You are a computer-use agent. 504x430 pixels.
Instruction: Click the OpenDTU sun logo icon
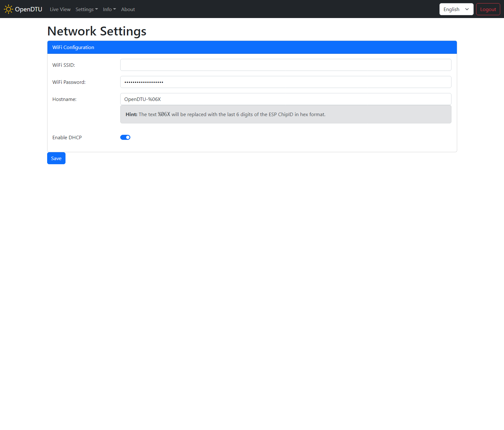(8, 9)
